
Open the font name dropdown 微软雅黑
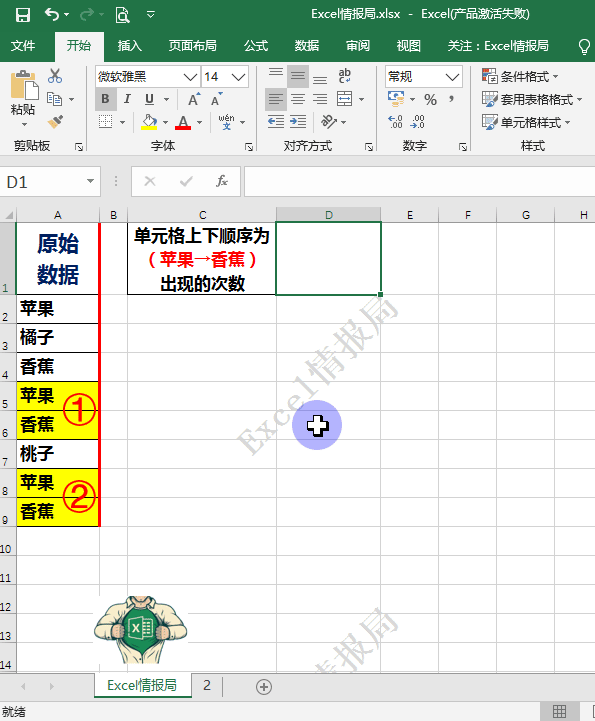click(190, 76)
